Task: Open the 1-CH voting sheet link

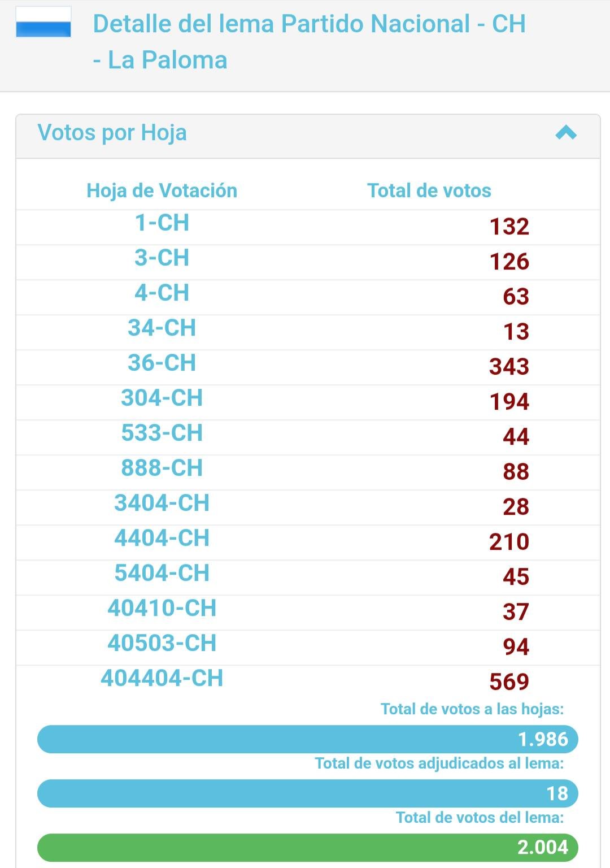Action: coord(162,223)
